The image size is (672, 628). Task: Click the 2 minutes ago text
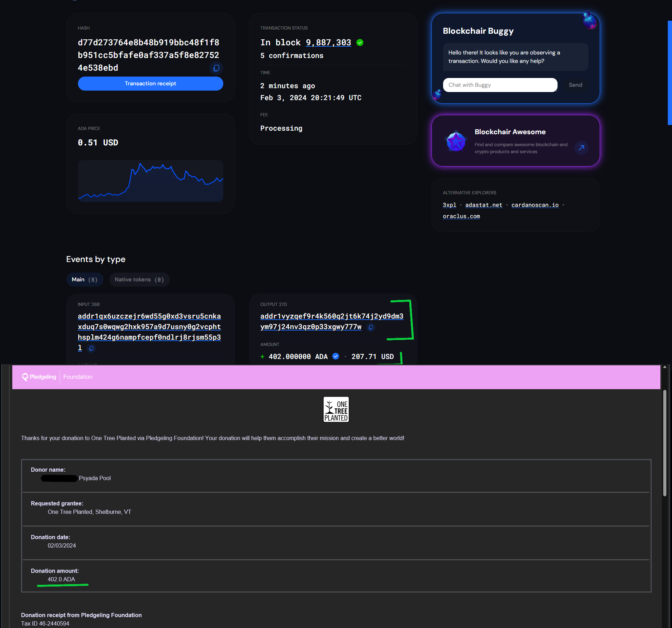point(288,86)
